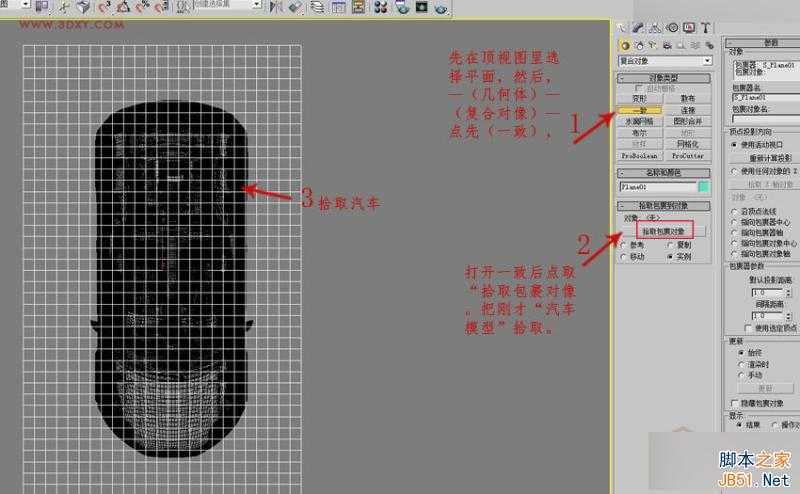Screen dimensions: 800x494
Task: Toggle the 3D Snaps toolbar icon
Action: [x=105, y=6]
